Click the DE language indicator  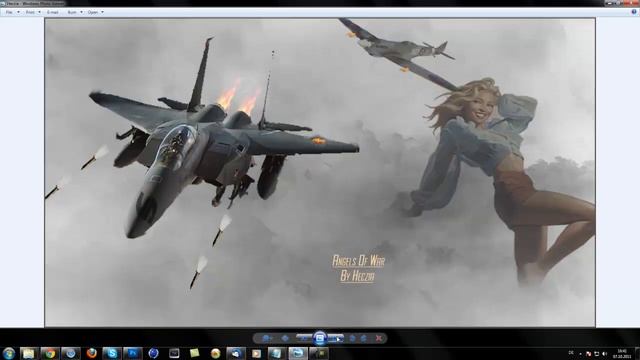pos(571,353)
